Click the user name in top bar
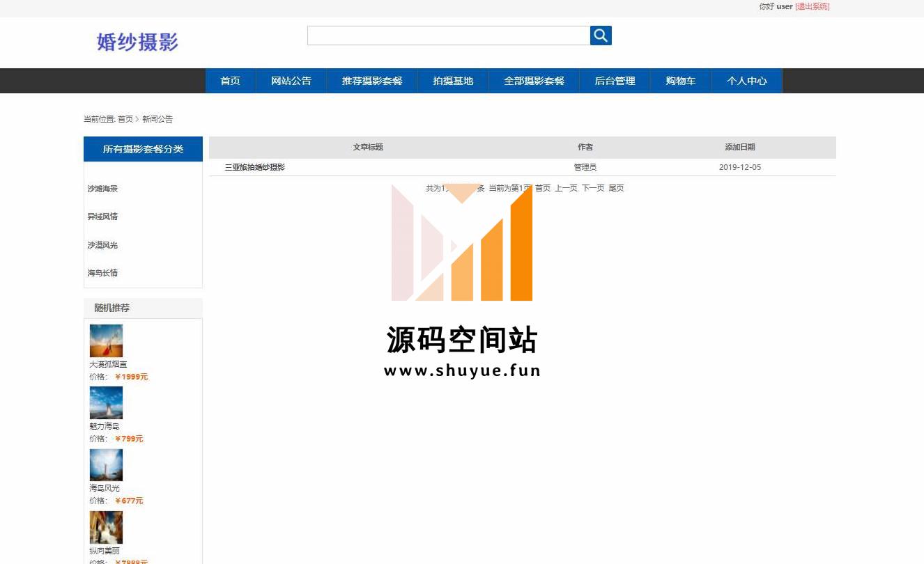This screenshot has width=924, height=564. (x=785, y=6)
